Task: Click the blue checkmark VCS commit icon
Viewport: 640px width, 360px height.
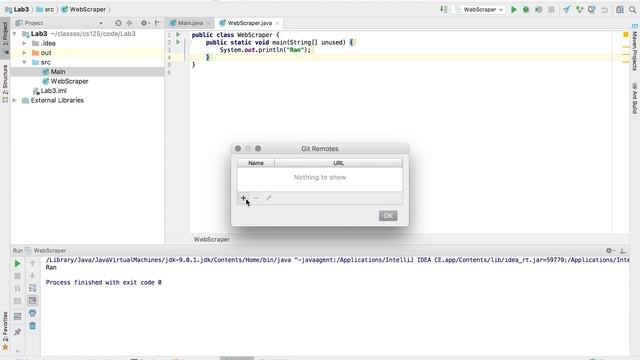Action: coord(567,9)
